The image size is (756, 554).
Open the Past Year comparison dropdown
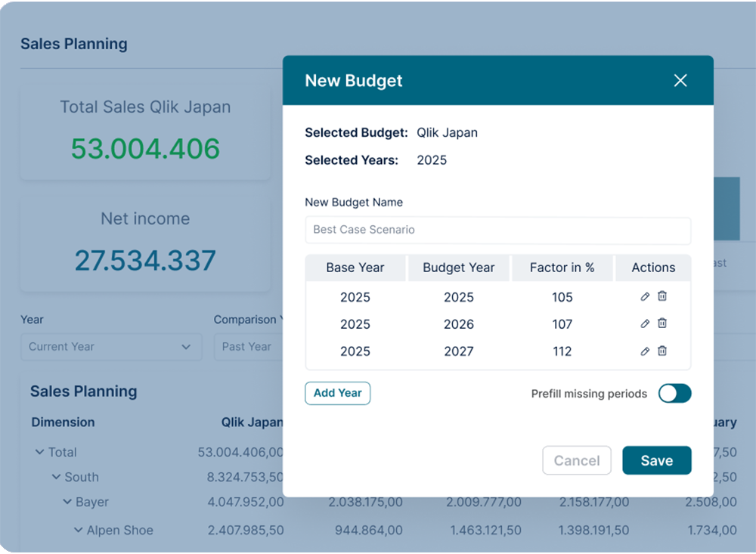(x=248, y=347)
